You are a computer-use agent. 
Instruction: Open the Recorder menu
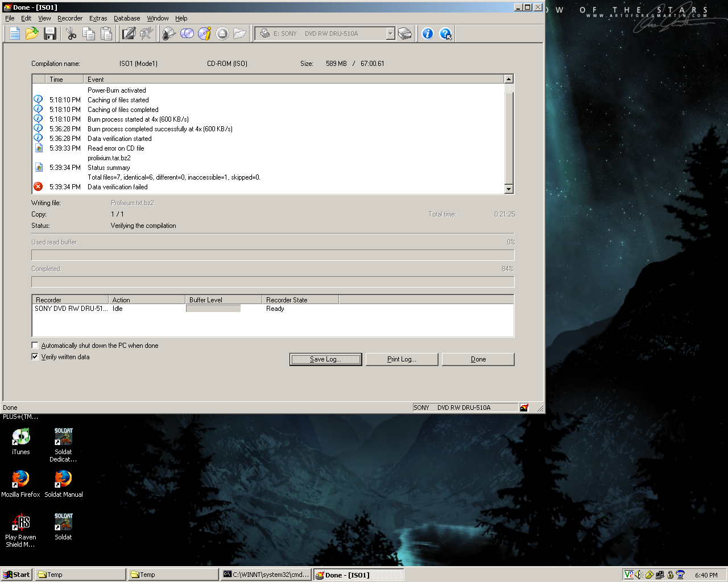70,18
